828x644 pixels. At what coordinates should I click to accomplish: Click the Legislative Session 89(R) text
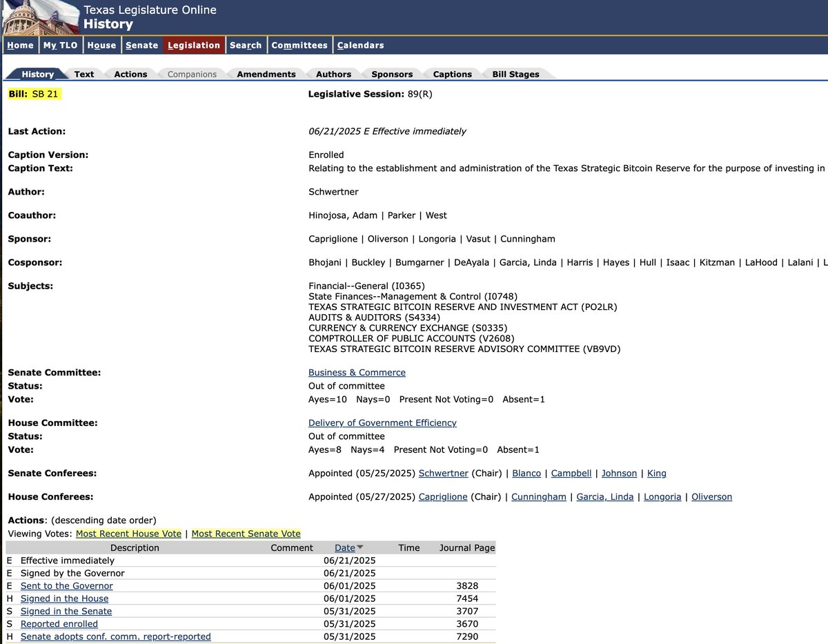point(370,94)
